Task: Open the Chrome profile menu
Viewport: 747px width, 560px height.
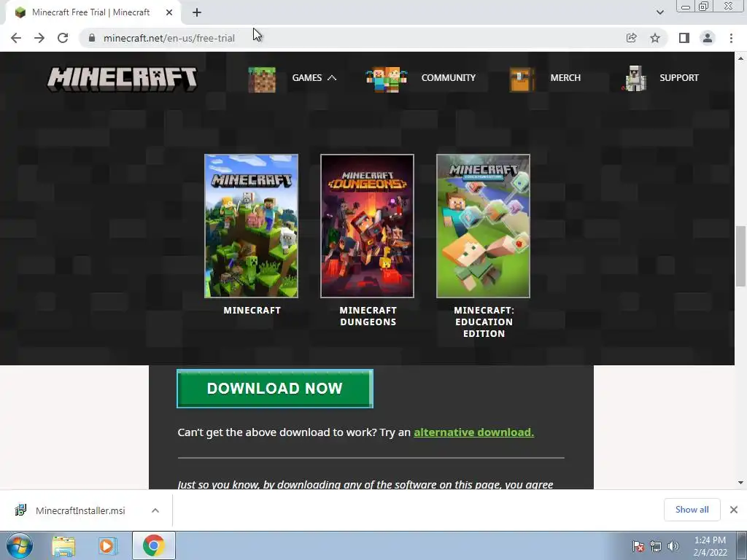Action: pos(708,38)
